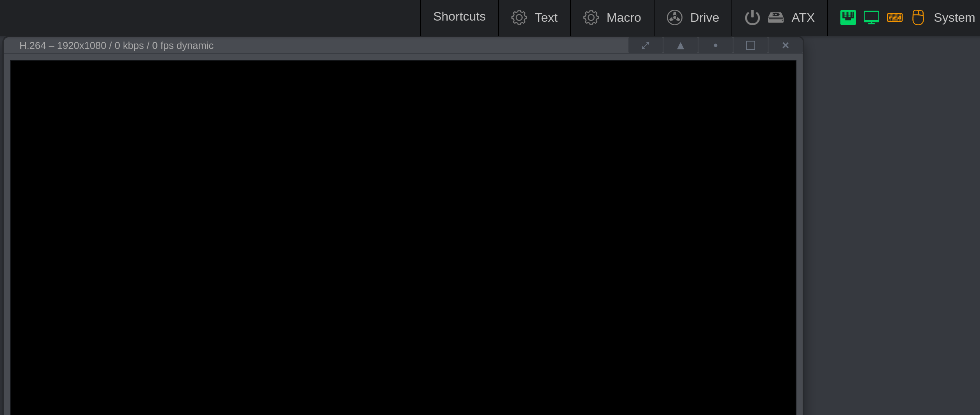Click the orange mouse status icon
Image resolution: width=980 pixels, height=415 pixels.
pyautogui.click(x=918, y=17)
